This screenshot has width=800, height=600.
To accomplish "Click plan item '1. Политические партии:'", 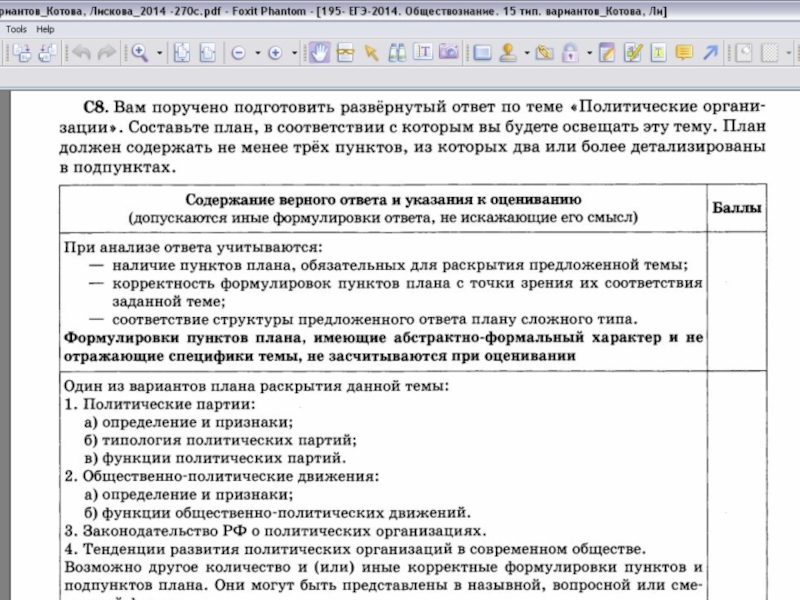I will [160, 404].
